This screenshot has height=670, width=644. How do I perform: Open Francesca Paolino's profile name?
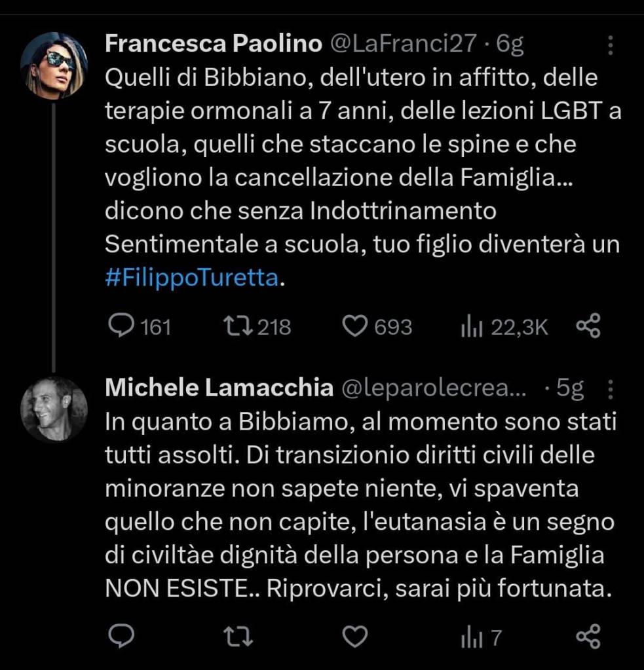(x=214, y=44)
